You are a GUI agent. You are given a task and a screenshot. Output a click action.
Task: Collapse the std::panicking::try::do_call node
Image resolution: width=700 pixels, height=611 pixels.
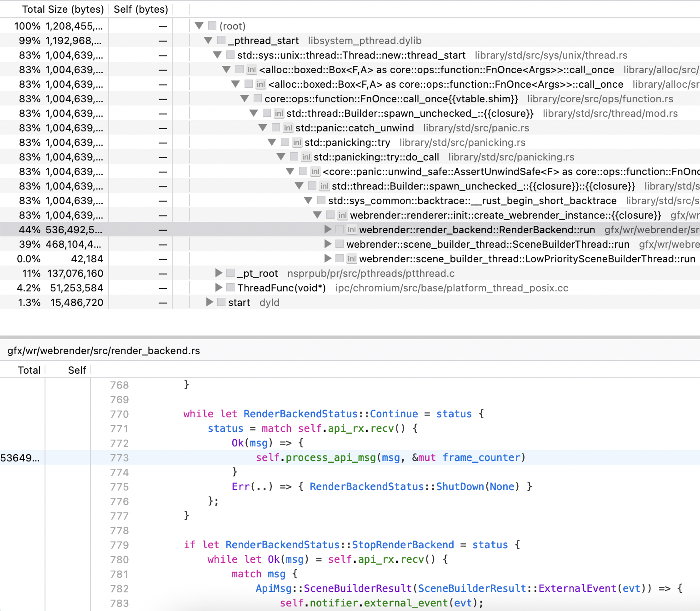click(281, 157)
